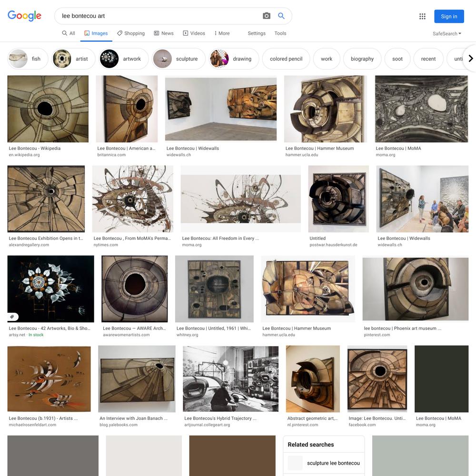Screen dimensions: 476x476
Task: Click the artjournal.collegeart.org source text
Action: coord(207,425)
